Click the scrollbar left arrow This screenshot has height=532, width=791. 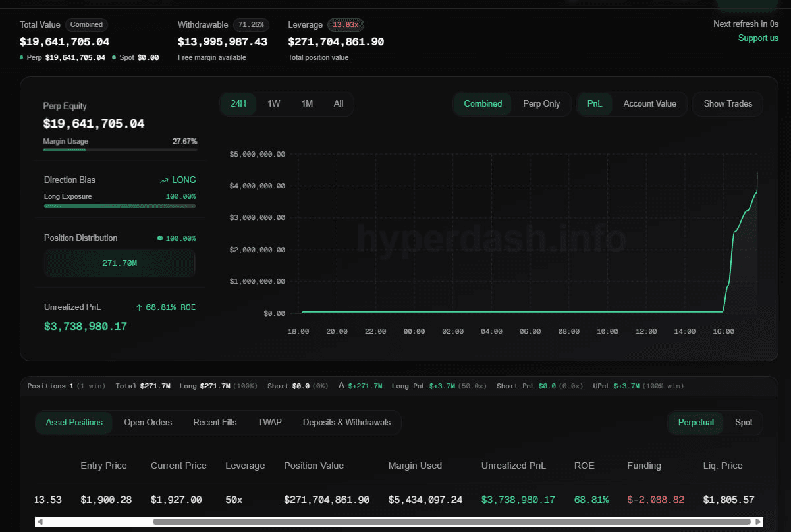40,521
